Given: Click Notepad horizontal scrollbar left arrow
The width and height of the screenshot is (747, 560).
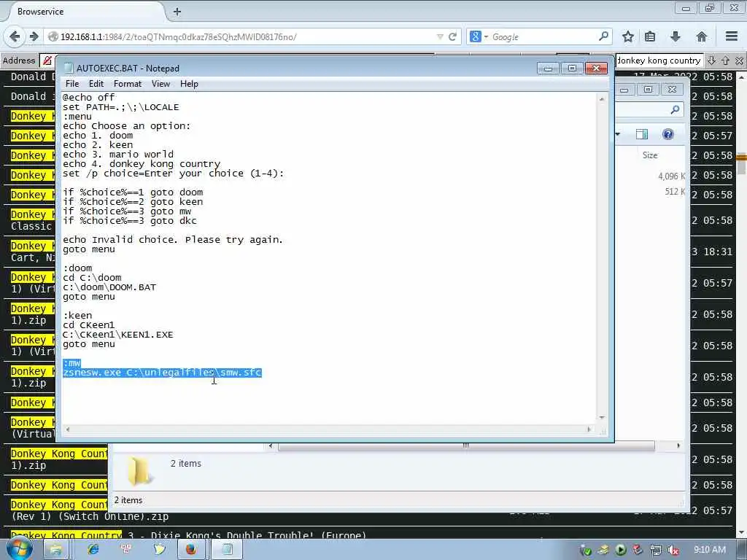Looking at the screenshot, I should (x=68, y=429).
